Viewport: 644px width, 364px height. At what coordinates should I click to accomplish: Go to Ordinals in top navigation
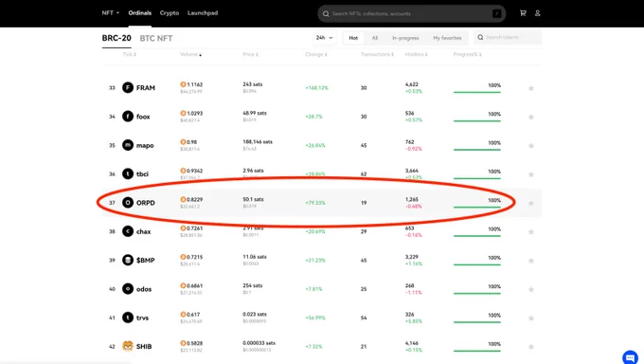pyautogui.click(x=139, y=12)
